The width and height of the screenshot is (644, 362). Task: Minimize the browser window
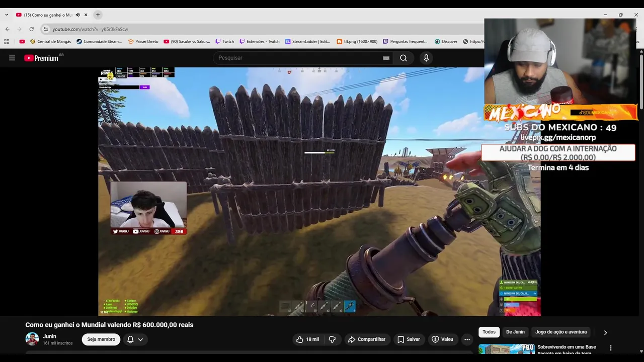pos(605,15)
